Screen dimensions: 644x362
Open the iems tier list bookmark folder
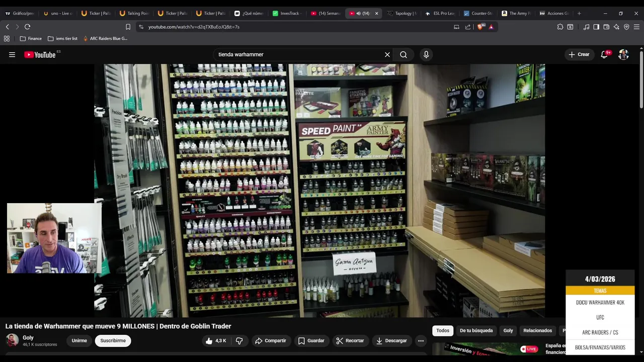click(x=63, y=39)
